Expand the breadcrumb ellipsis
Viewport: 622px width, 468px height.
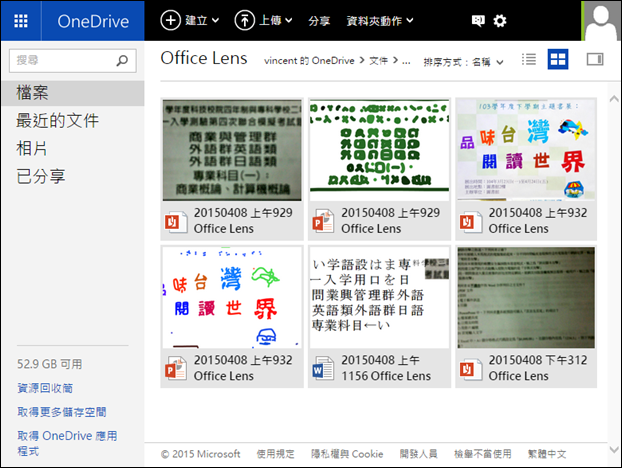(406, 61)
